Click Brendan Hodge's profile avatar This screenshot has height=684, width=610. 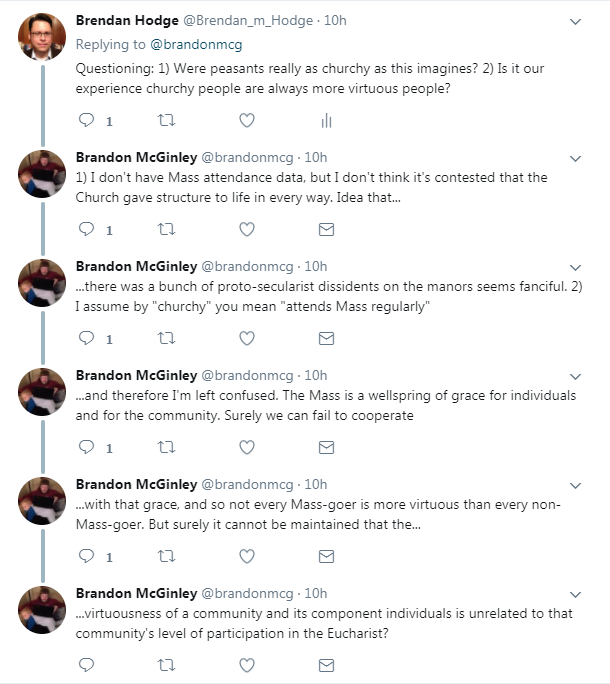point(43,37)
